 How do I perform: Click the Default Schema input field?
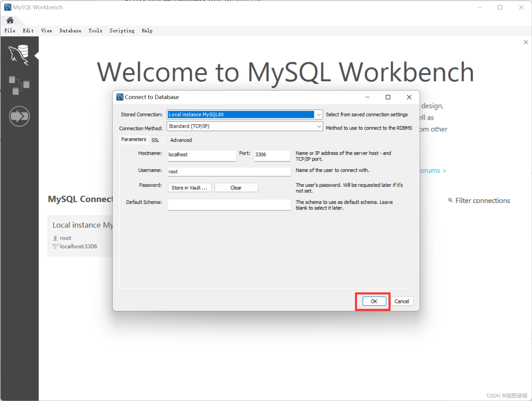pyautogui.click(x=229, y=205)
